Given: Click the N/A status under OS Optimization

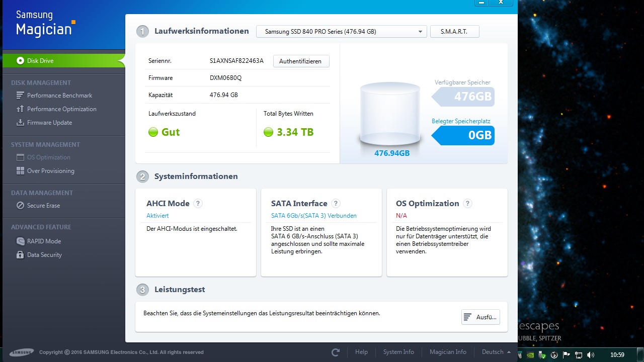Looking at the screenshot, I should click(401, 216).
